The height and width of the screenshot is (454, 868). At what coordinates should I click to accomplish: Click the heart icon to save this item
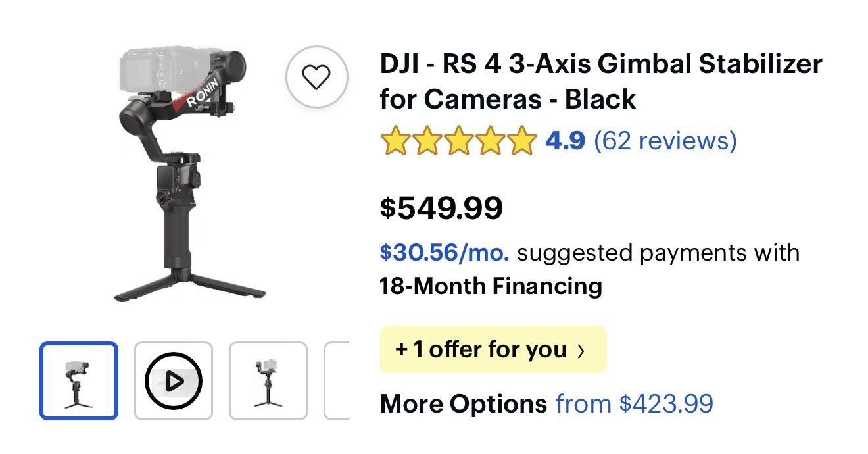pyautogui.click(x=316, y=76)
